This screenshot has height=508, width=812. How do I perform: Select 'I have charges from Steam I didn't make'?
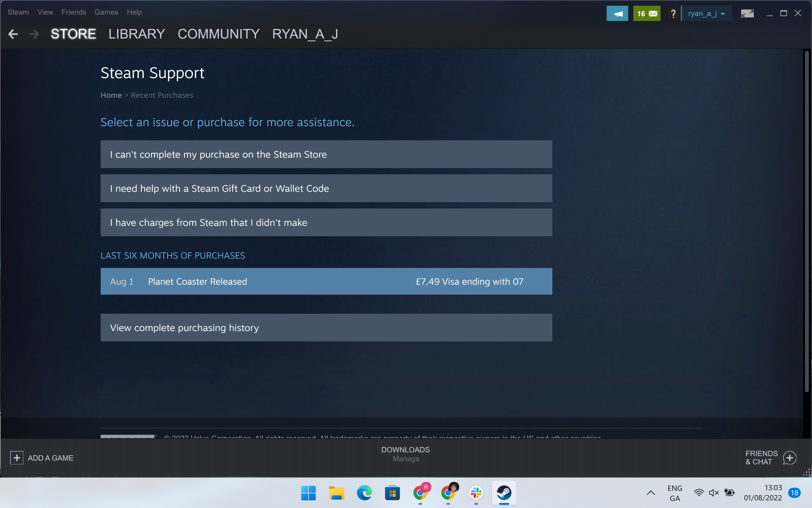(x=326, y=222)
